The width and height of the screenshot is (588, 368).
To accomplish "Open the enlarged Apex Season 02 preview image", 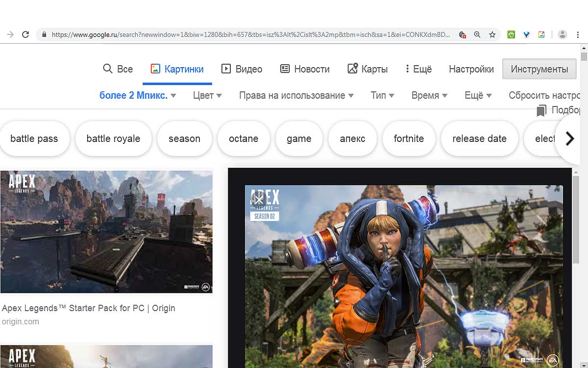I will pos(404,277).
